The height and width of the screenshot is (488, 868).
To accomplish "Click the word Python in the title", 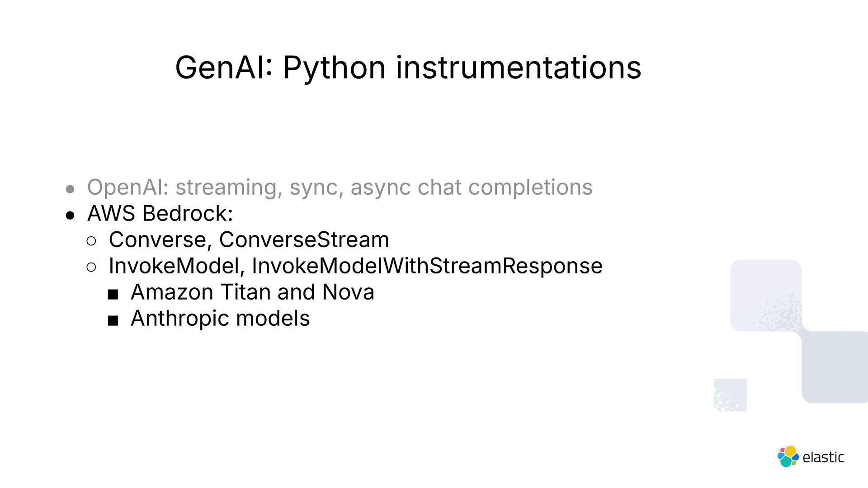I will [x=334, y=69].
